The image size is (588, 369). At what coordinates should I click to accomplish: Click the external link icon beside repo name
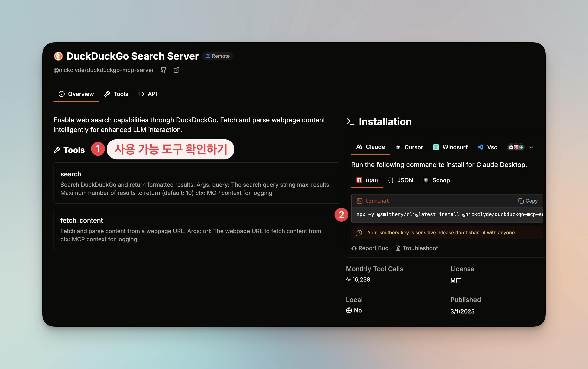pos(176,70)
